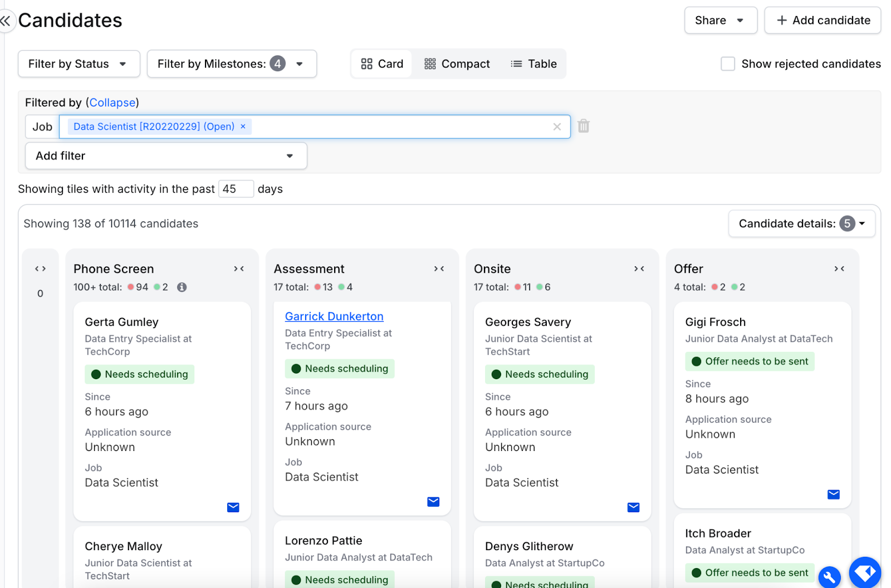Open Itch Broader's candidate name
Viewport: 891px width, 588px height.
pyautogui.click(x=718, y=533)
